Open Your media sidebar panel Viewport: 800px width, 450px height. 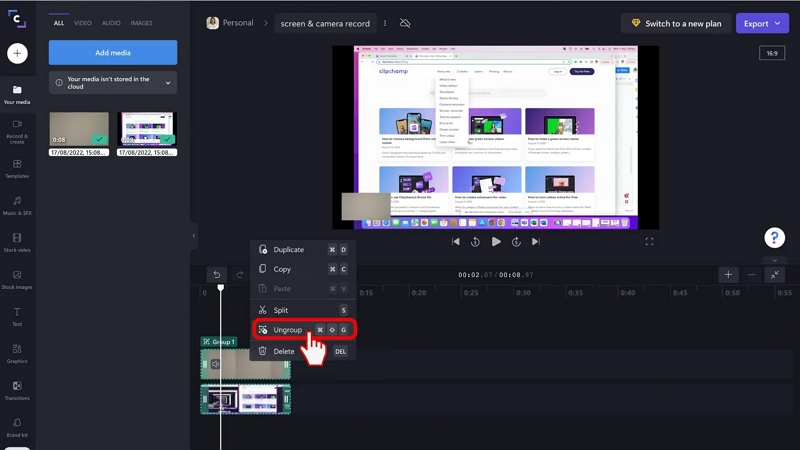(x=17, y=94)
